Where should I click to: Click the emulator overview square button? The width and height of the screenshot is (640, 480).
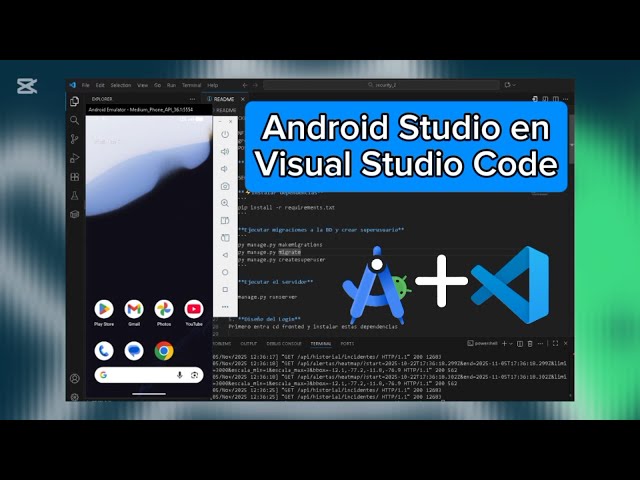pyautogui.click(x=225, y=289)
